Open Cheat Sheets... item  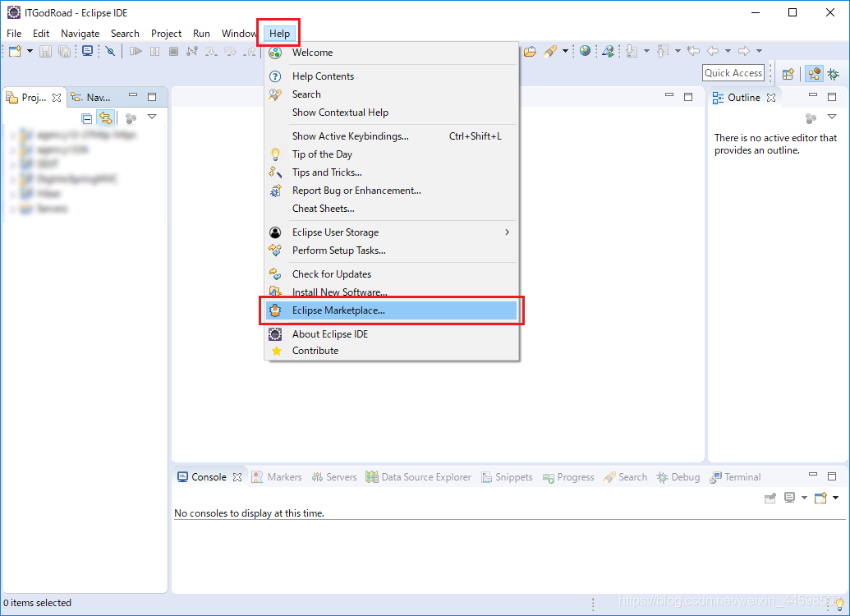pyautogui.click(x=392, y=209)
